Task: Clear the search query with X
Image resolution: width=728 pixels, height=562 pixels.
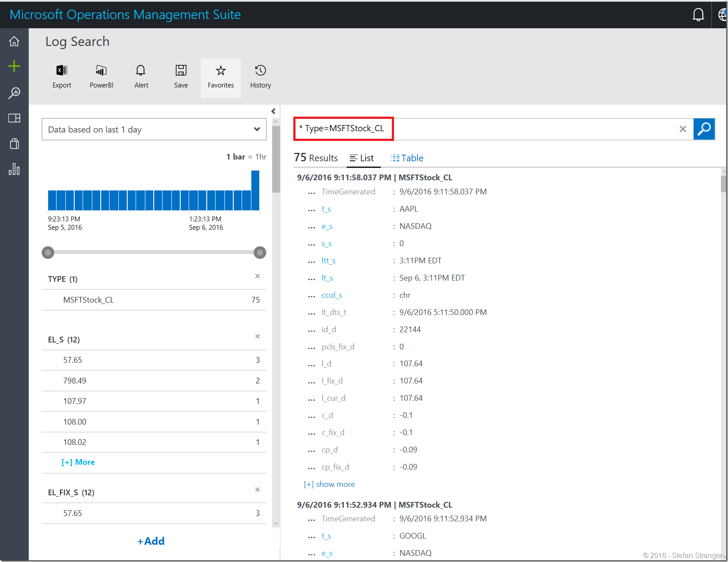Action: coord(683,129)
